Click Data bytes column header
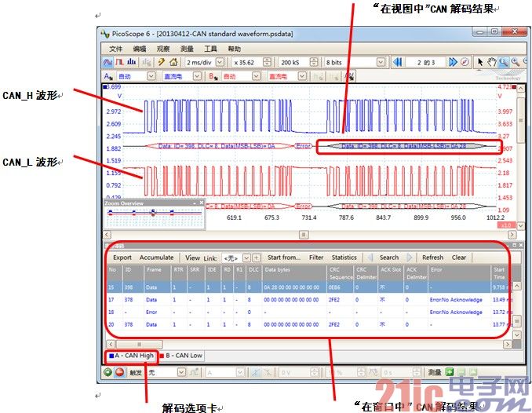Screen dimensions: 532x413 click(x=293, y=273)
